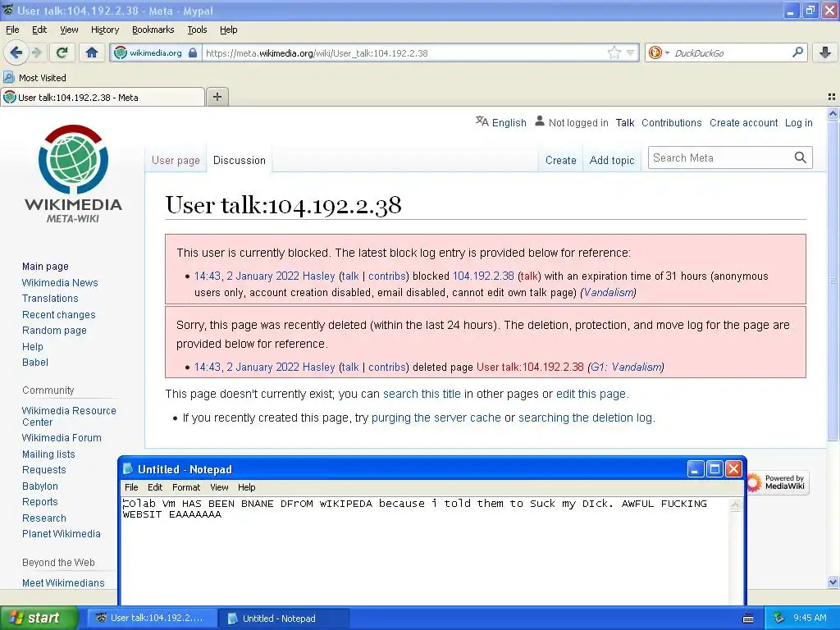840x630 pixels.
Task: Click the red G1: Vandalism deletion reason link
Action: [x=626, y=367]
